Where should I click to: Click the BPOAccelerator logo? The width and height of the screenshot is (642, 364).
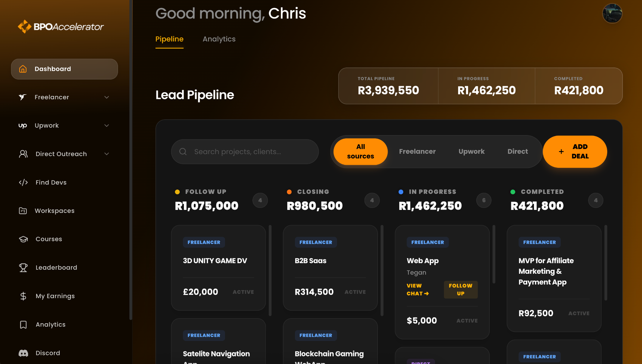click(61, 26)
